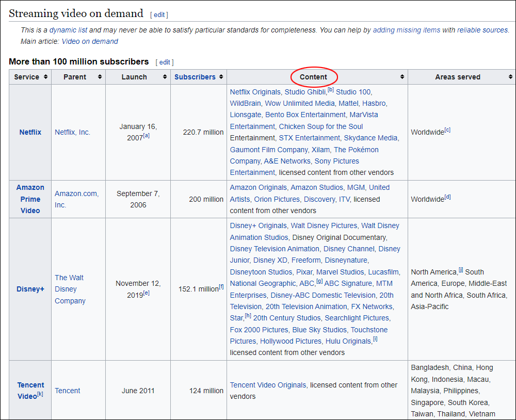Follow the Mattel link

[x=348, y=103]
